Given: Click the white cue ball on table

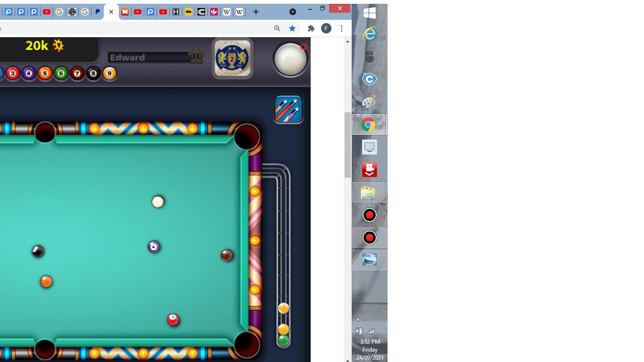Looking at the screenshot, I should 158,202.
